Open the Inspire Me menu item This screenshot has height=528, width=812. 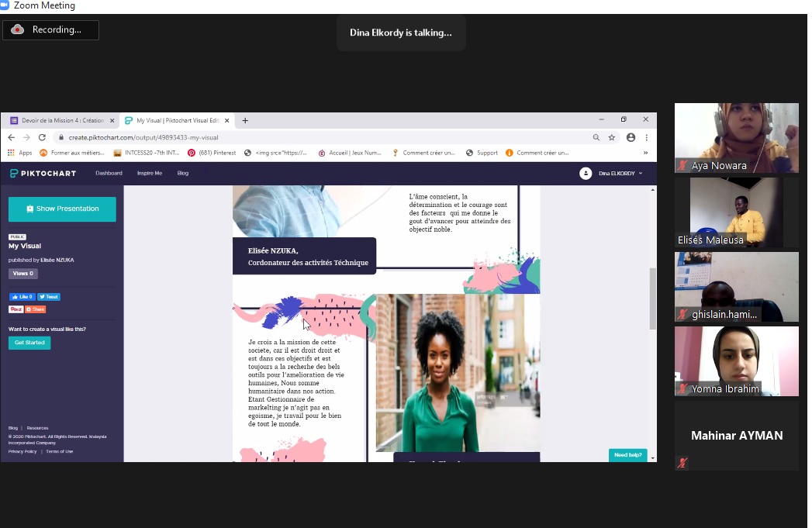(150, 173)
